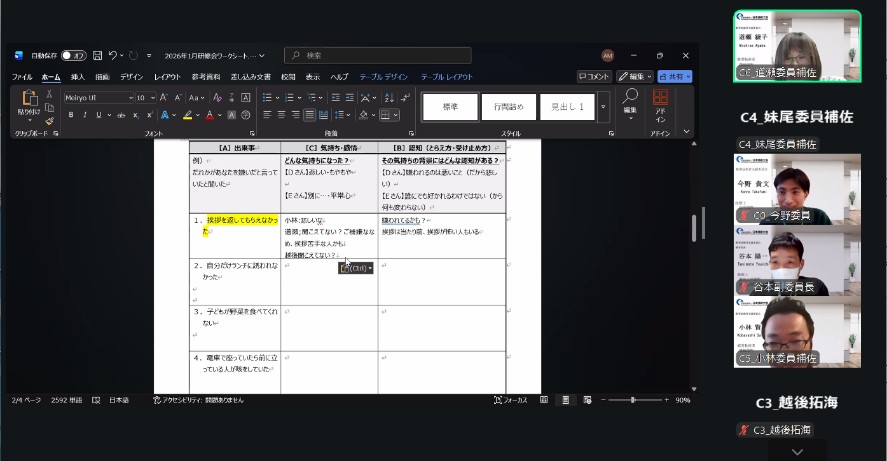Click the Save icon in Quick Access toolbar

(x=98, y=56)
